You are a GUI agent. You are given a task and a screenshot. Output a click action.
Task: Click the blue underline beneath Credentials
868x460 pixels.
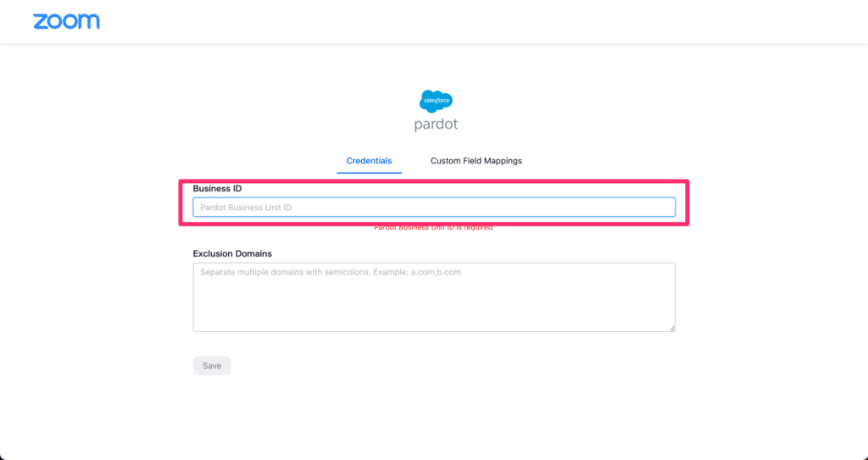[x=369, y=173]
